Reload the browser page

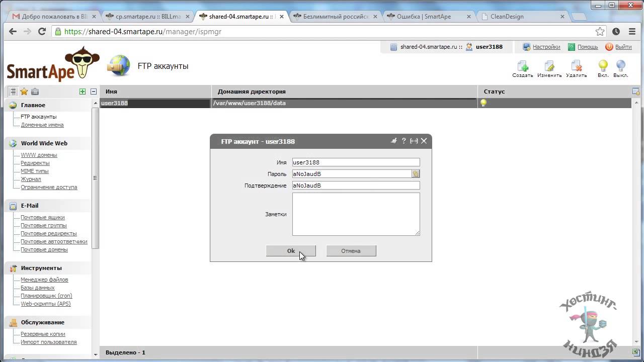point(42,31)
